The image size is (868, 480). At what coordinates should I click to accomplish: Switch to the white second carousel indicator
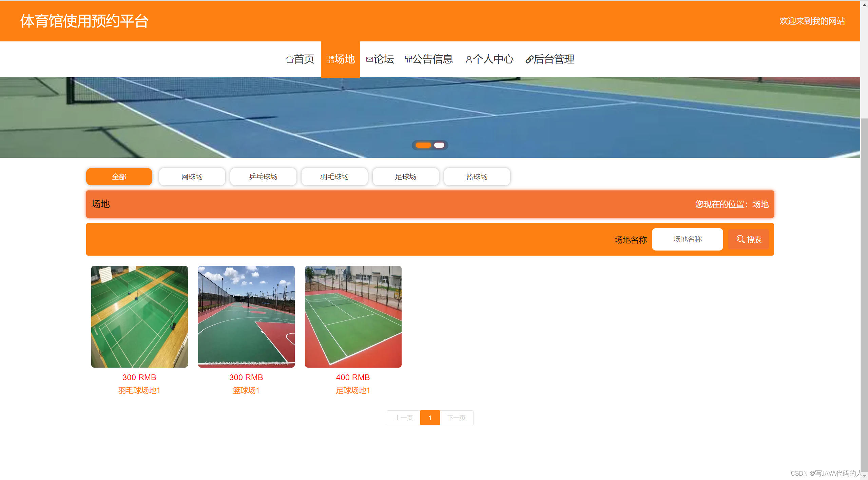(x=439, y=145)
